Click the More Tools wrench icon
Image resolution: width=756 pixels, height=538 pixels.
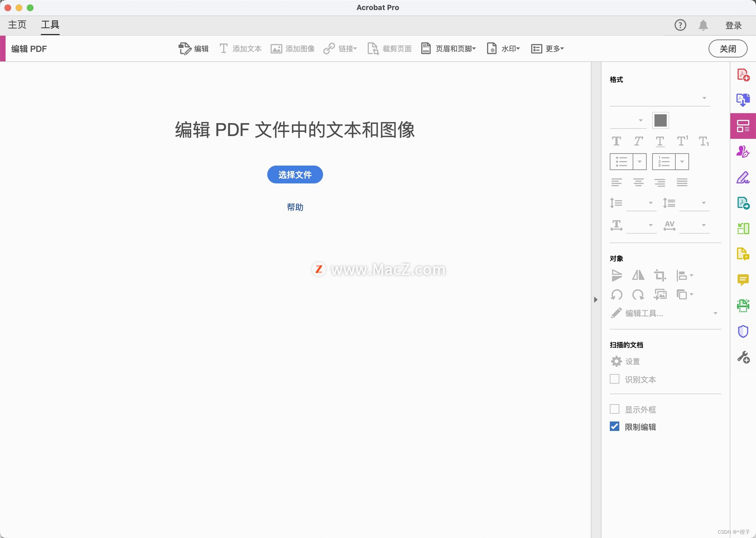(x=743, y=357)
